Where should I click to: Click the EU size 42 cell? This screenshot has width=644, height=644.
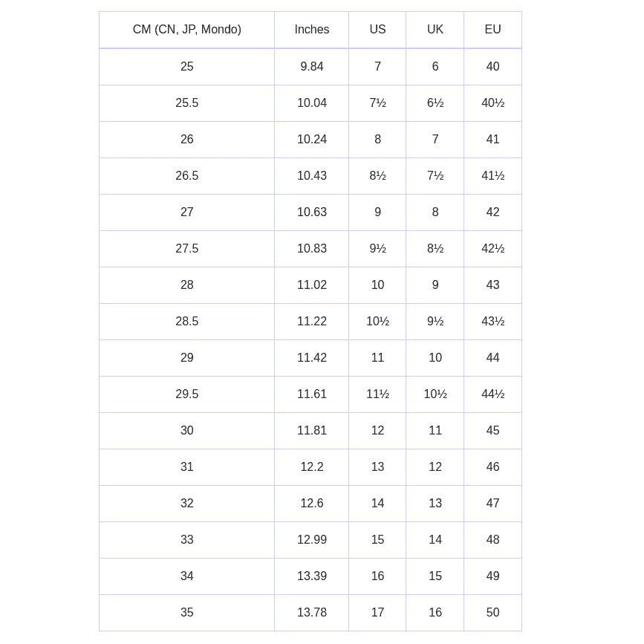(x=492, y=212)
